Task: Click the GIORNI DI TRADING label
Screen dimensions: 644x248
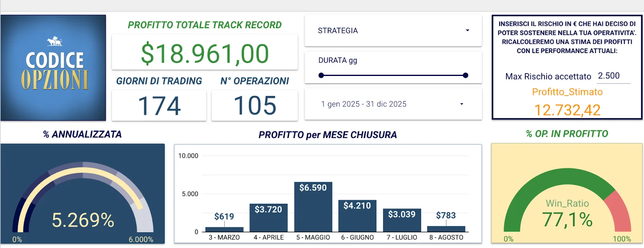Action: pos(159,81)
